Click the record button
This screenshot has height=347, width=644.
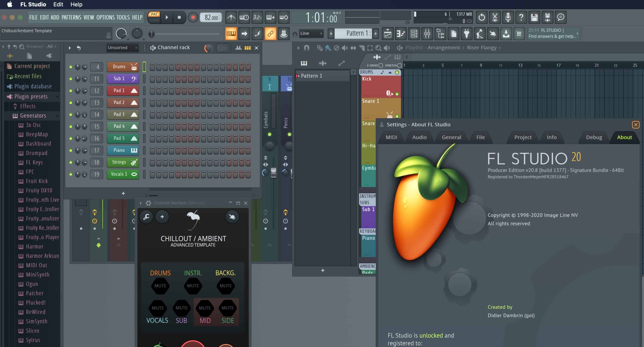click(193, 17)
